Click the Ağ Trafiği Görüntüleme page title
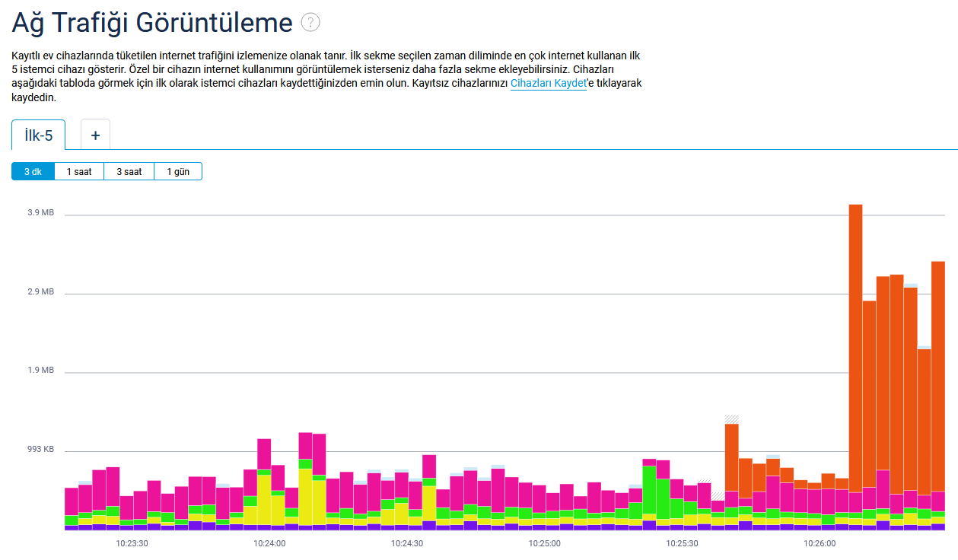Viewport: 958px width, 560px height. 152,23
